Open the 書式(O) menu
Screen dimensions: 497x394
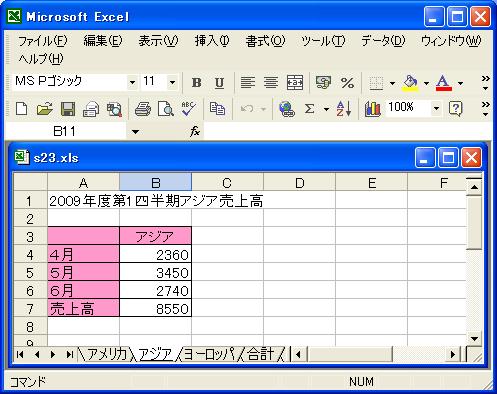(265, 41)
